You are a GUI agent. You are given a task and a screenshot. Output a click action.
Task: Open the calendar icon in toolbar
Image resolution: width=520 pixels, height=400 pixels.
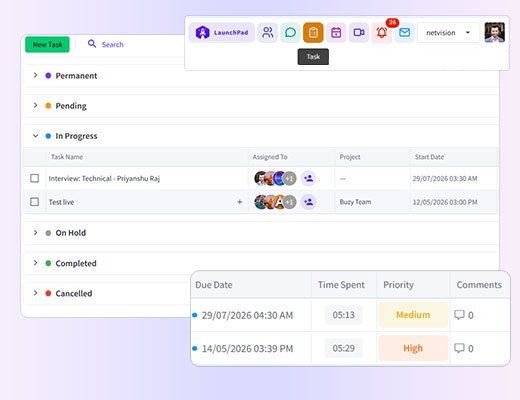click(x=336, y=33)
